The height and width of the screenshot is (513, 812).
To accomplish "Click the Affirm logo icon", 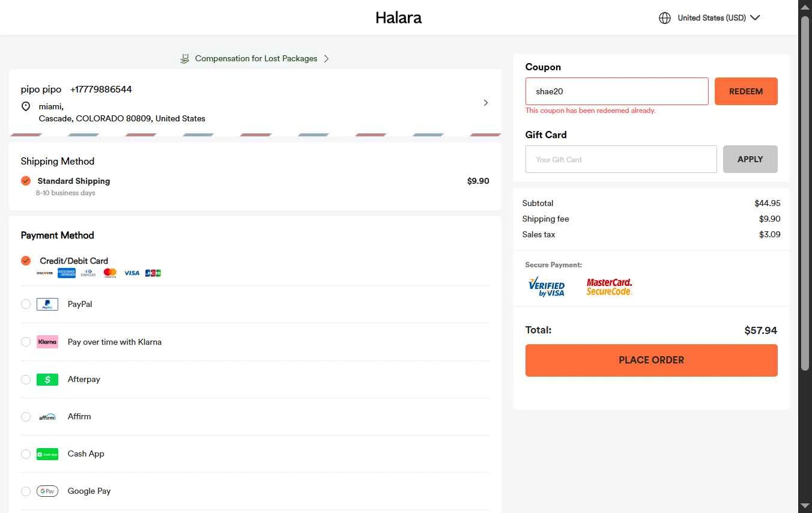I will [x=47, y=416].
